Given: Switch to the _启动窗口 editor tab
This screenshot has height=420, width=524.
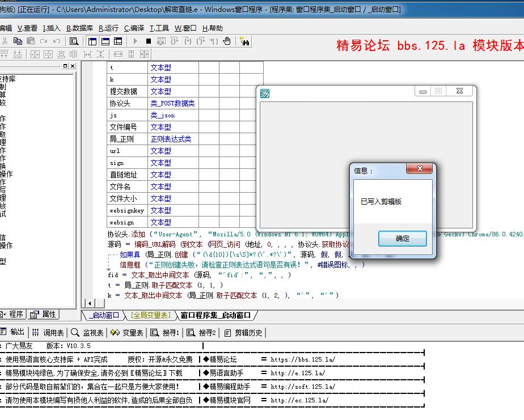Looking at the screenshot, I should (x=104, y=315).
